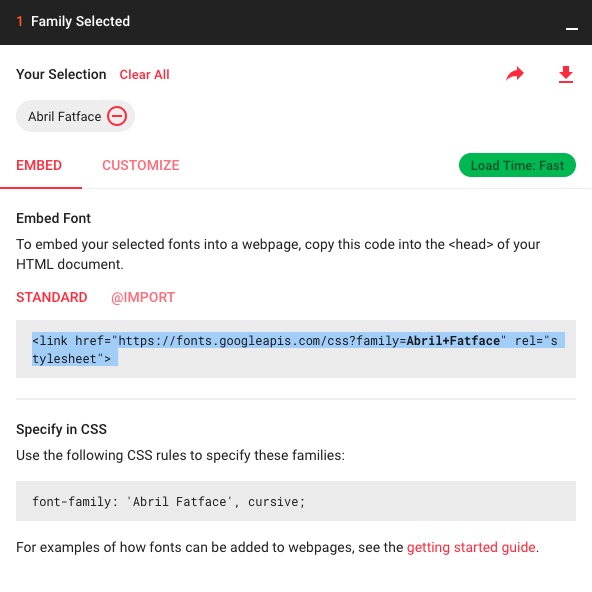Click the Embed Font heading
592x592 pixels.
[53, 218]
